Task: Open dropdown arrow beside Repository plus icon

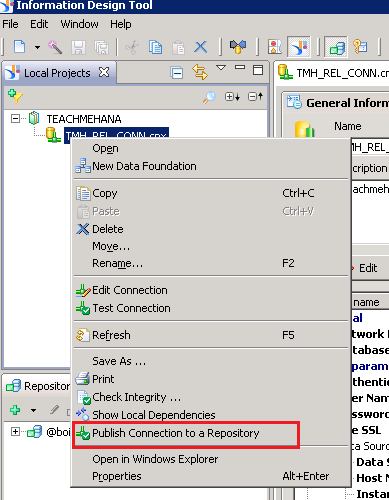Action: [33, 410]
